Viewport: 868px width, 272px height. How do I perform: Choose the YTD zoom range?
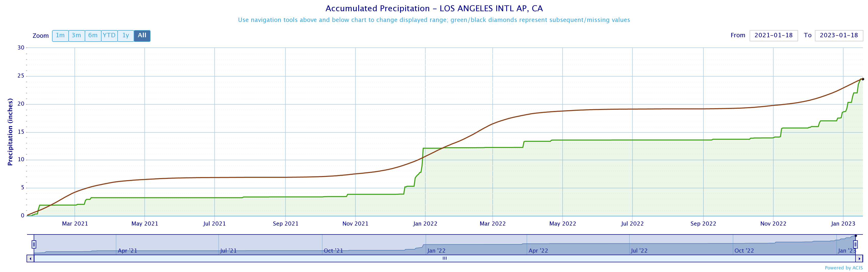[x=109, y=36]
